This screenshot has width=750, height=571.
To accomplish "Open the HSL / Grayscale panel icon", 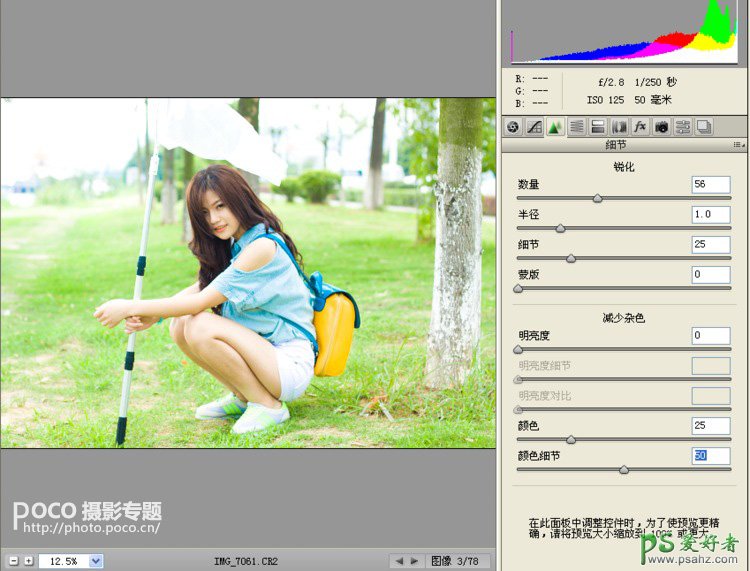I will click(576, 127).
